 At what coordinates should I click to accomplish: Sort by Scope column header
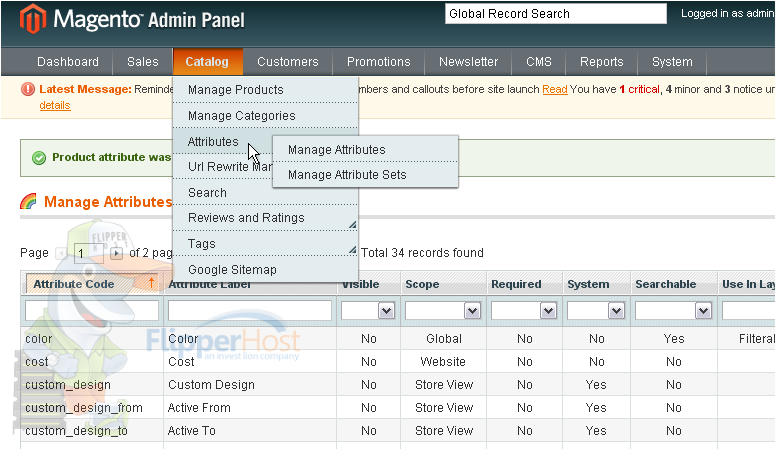pos(422,284)
